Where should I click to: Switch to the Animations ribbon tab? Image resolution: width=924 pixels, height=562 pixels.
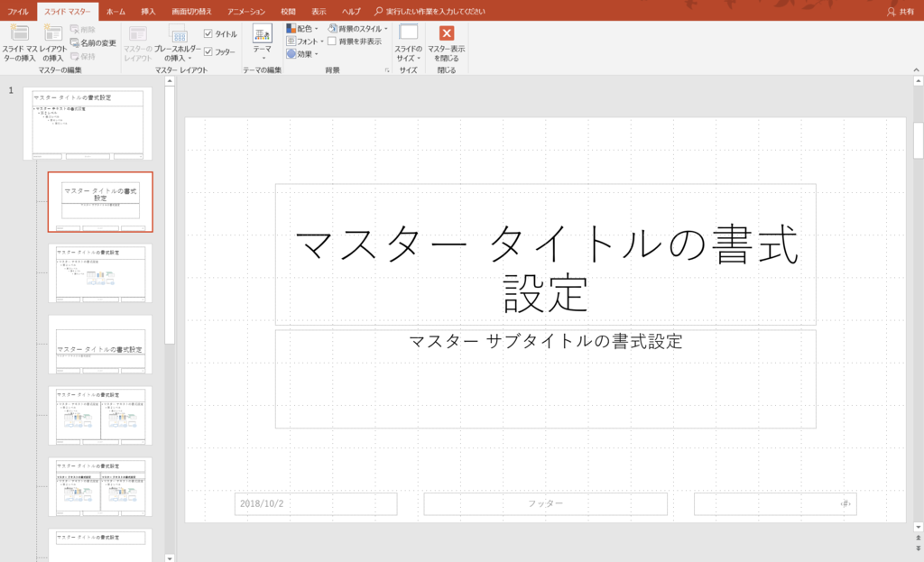245,11
